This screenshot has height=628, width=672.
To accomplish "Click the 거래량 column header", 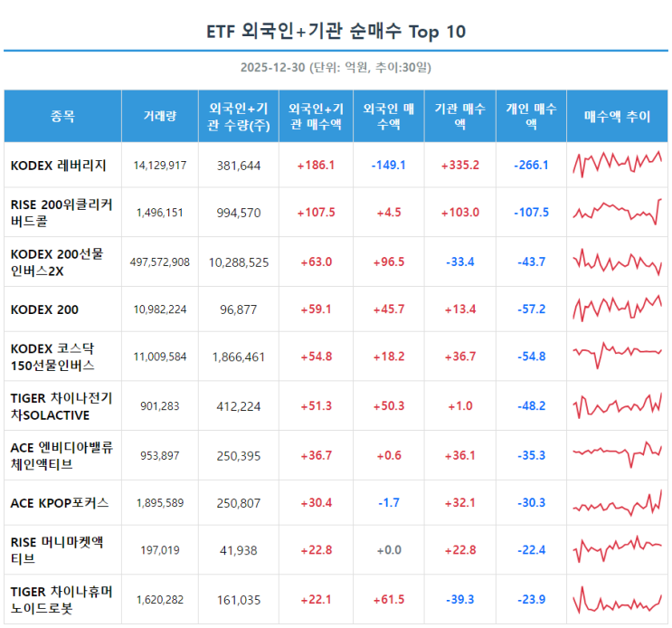I will click(x=160, y=116).
